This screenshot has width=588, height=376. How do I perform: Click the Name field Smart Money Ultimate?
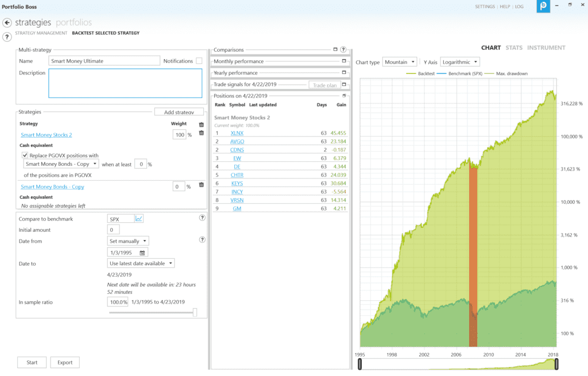(105, 61)
